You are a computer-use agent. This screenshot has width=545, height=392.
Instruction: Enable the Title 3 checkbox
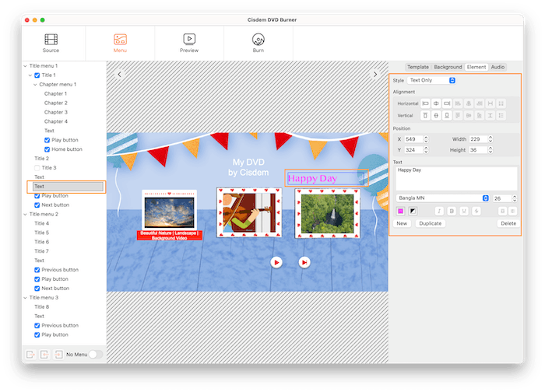pos(37,168)
